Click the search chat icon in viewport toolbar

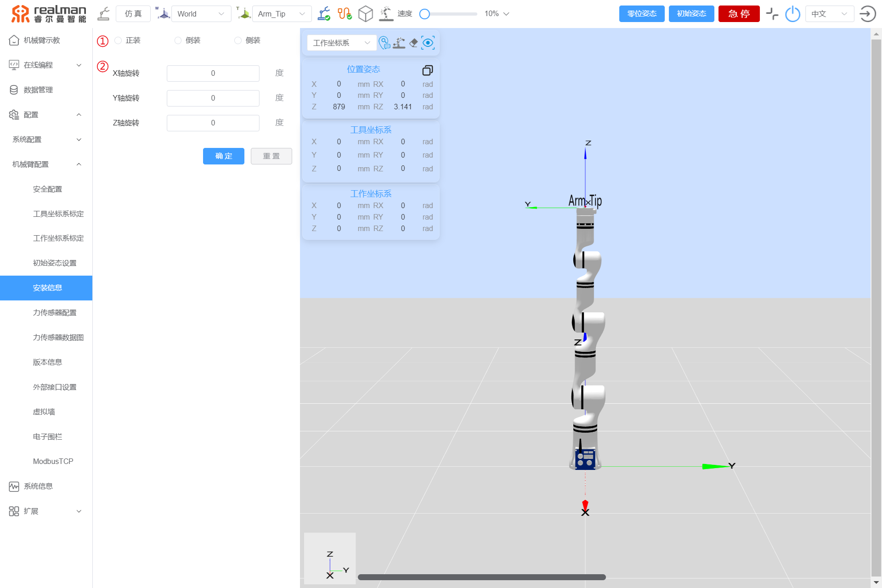[384, 43]
